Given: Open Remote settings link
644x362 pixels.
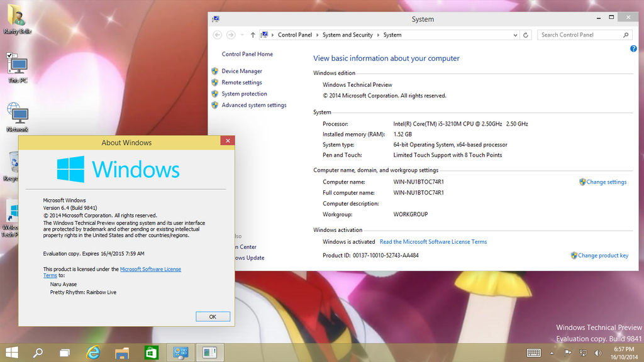Looking at the screenshot, I should point(241,82).
